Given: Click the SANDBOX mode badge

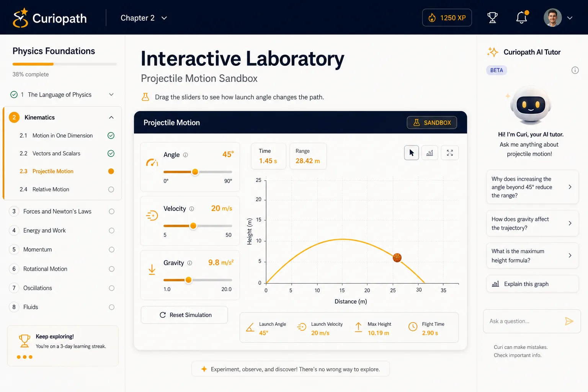Looking at the screenshot, I should tap(432, 122).
